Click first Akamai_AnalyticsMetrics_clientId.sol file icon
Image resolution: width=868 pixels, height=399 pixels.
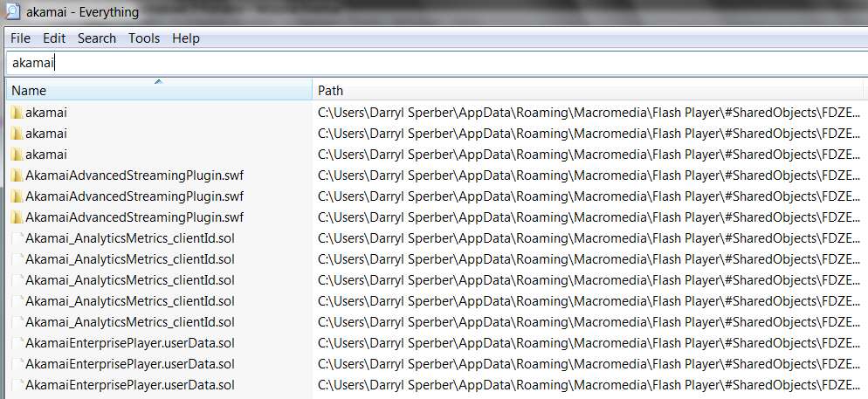[x=17, y=238]
